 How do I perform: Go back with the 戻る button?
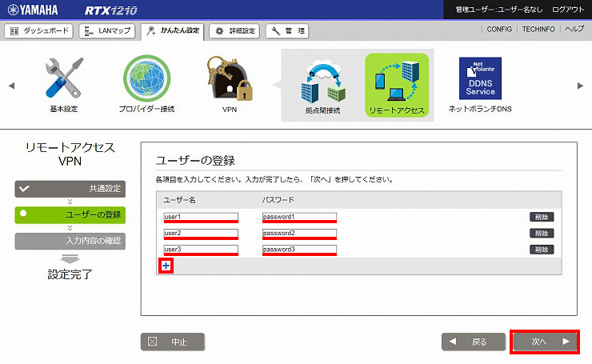[474, 342]
